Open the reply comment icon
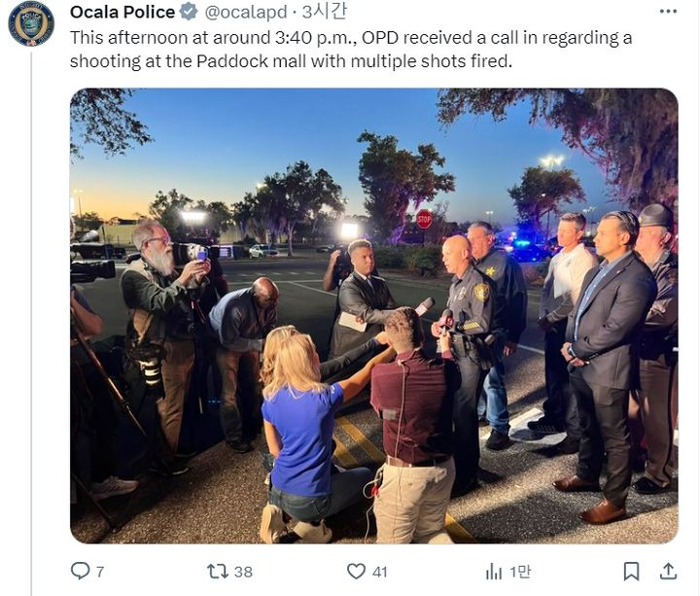 81,571
